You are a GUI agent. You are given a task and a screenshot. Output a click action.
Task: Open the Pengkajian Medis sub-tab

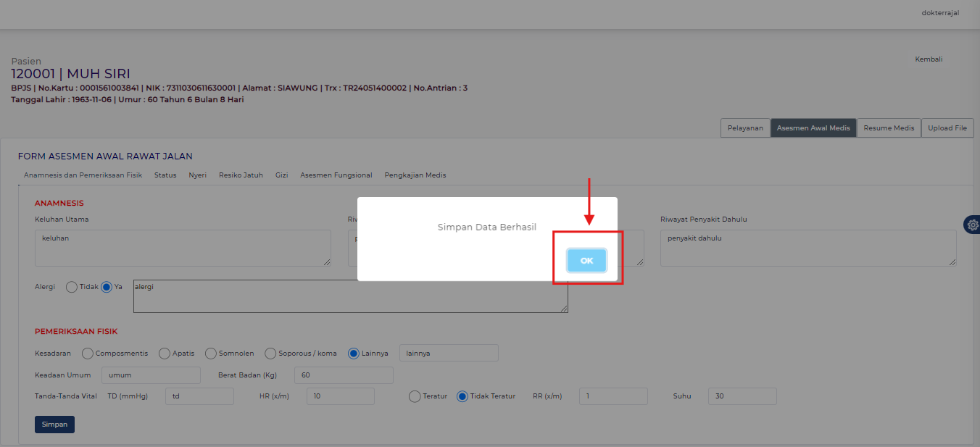[415, 175]
